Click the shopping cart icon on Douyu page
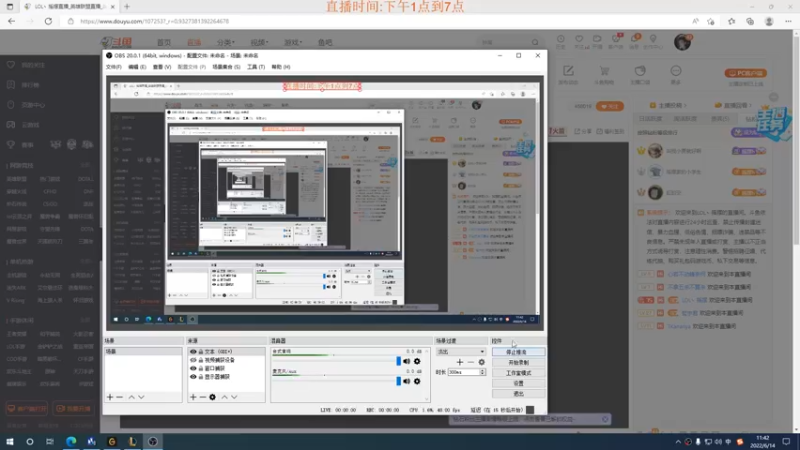Image resolution: width=800 pixels, height=450 pixels. click(604, 71)
